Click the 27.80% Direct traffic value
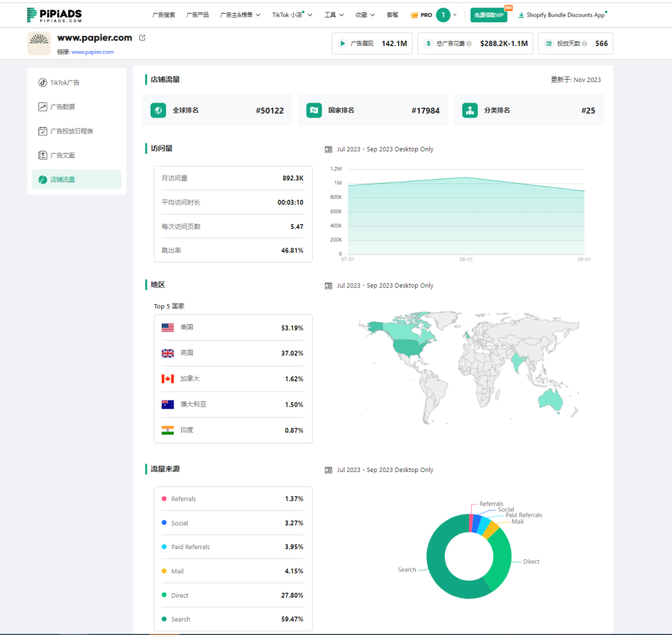 click(x=292, y=595)
